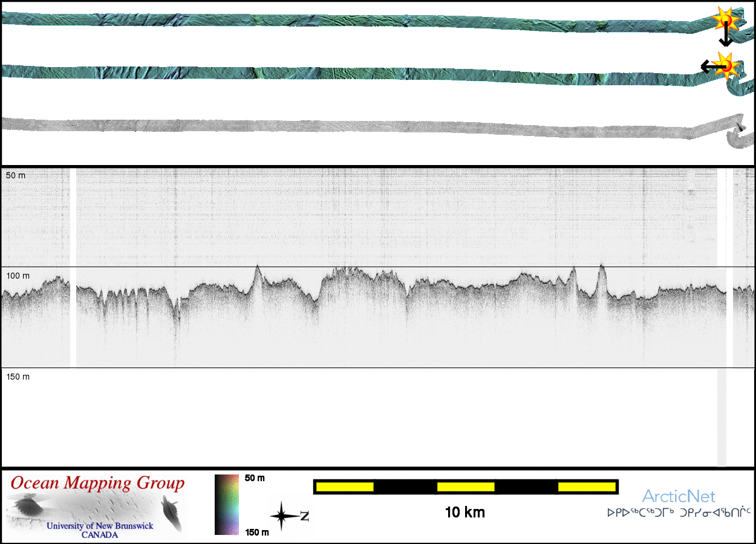Open the Ocean Mapping Group logo
Screen dimensions: 756x544
tap(97, 507)
